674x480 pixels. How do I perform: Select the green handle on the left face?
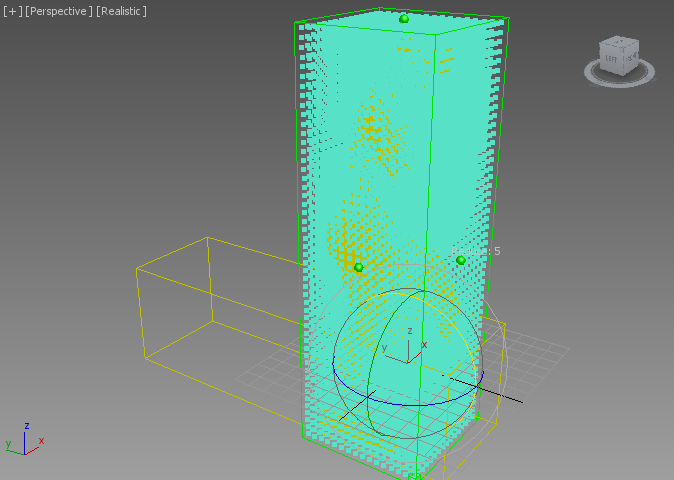click(x=358, y=267)
